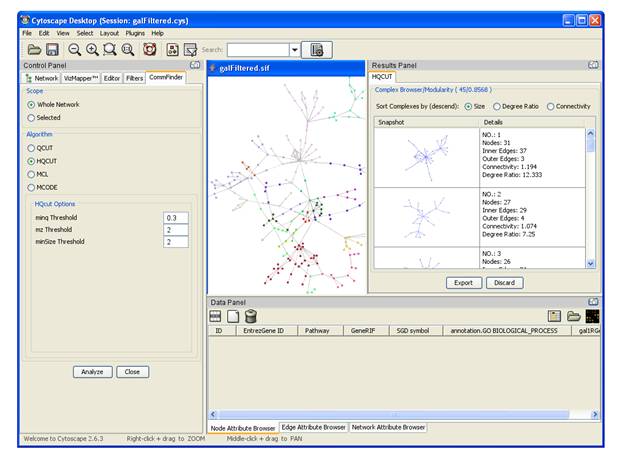Choose the MCODE algorithm
624x458 pixels.
click(x=42, y=187)
